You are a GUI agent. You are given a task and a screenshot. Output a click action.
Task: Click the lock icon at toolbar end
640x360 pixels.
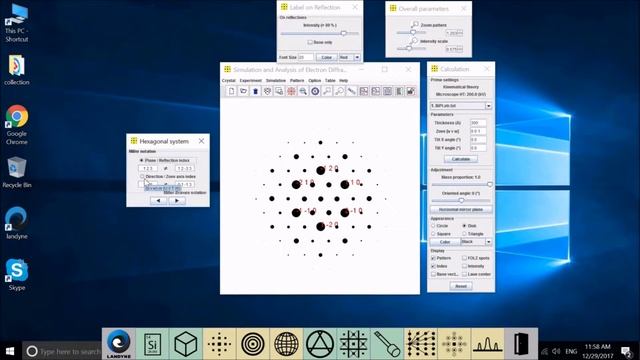[411, 91]
